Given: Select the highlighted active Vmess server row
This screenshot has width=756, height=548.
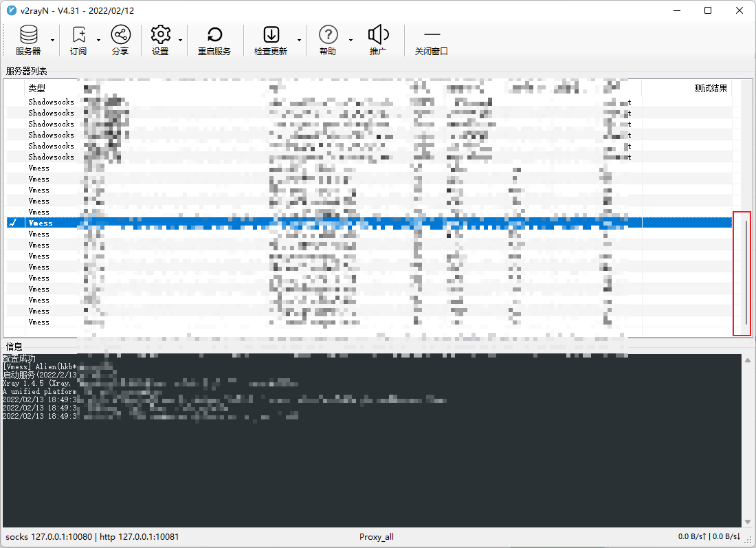Looking at the screenshot, I should click(x=369, y=223).
